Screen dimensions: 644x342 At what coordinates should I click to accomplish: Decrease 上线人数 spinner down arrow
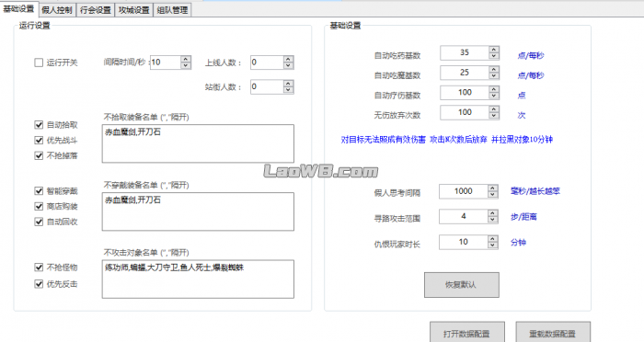pyautogui.click(x=288, y=65)
